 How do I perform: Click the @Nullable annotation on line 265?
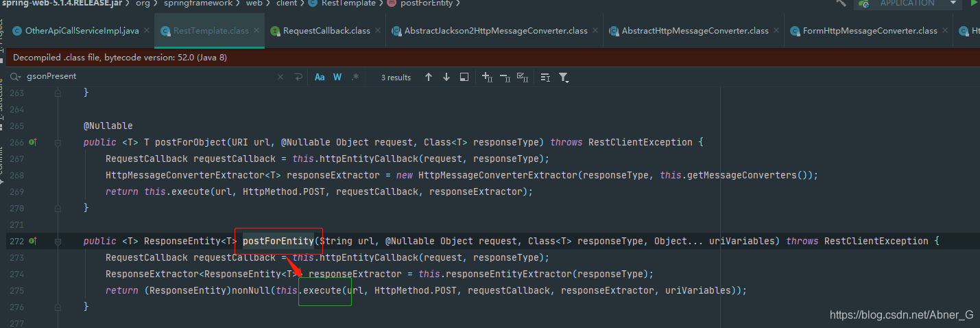(108, 126)
